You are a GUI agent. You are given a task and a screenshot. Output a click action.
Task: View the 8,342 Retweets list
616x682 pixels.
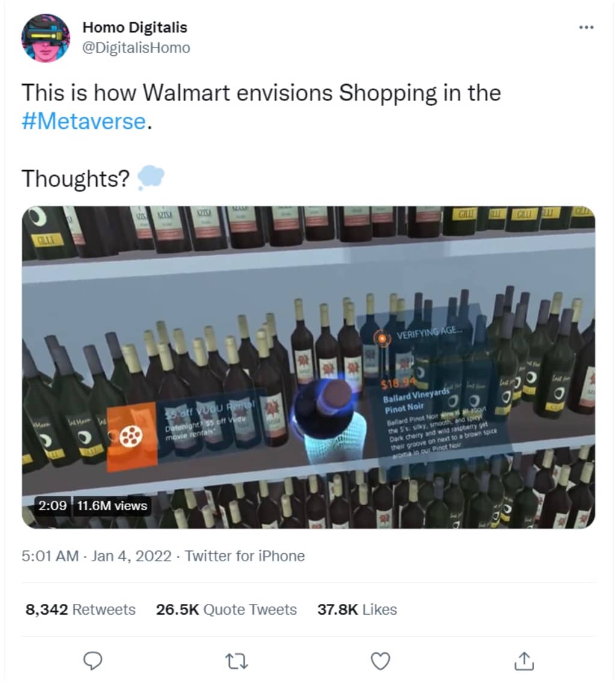81,609
